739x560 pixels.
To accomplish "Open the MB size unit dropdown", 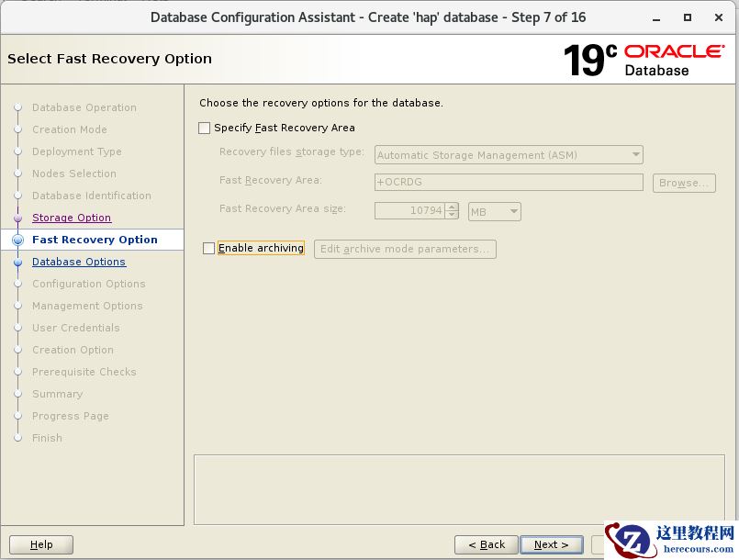I will 495,212.
